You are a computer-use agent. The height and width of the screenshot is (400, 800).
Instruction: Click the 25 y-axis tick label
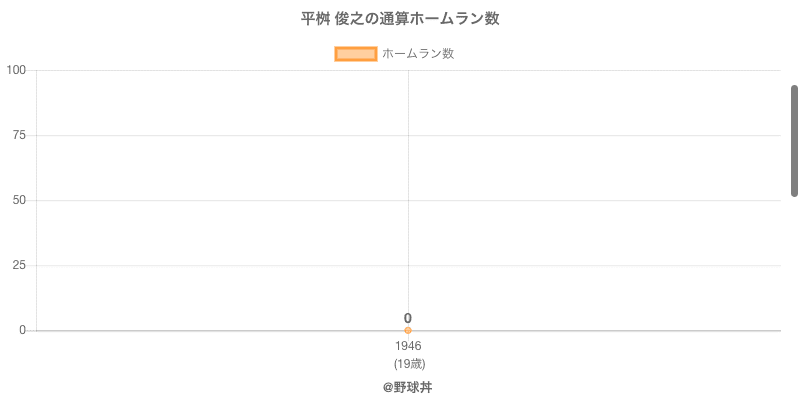(20, 265)
